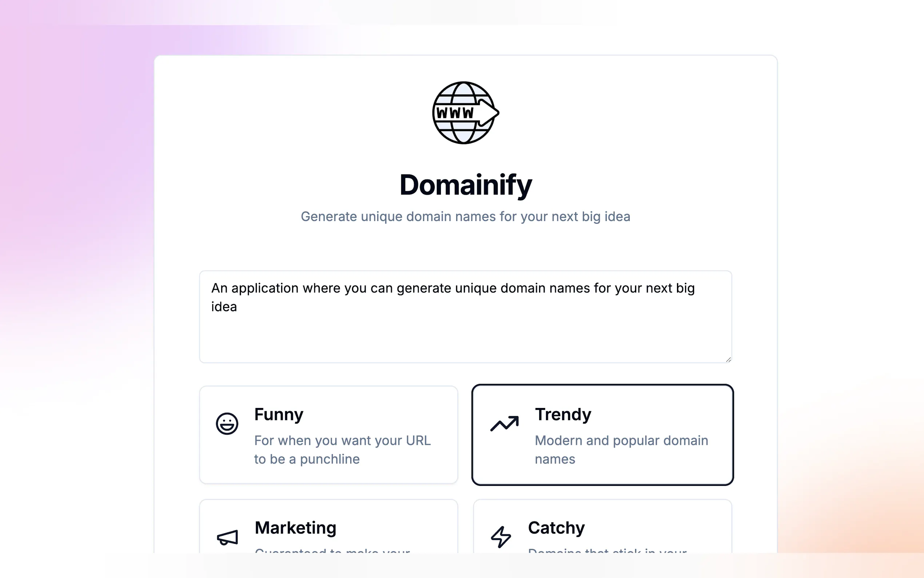Viewport: 924px width, 578px height.
Task: Click the lightning bolt icon beside Catchy
Action: [x=501, y=537]
